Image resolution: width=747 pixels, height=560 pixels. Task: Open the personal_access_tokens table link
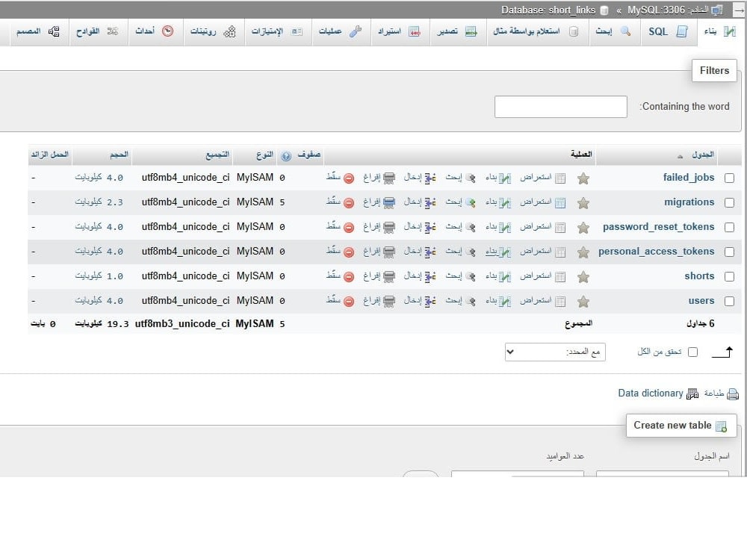657,252
